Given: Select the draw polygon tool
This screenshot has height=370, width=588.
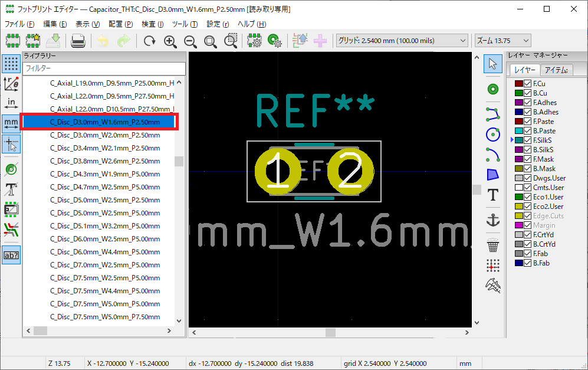Looking at the screenshot, I should tap(493, 175).
